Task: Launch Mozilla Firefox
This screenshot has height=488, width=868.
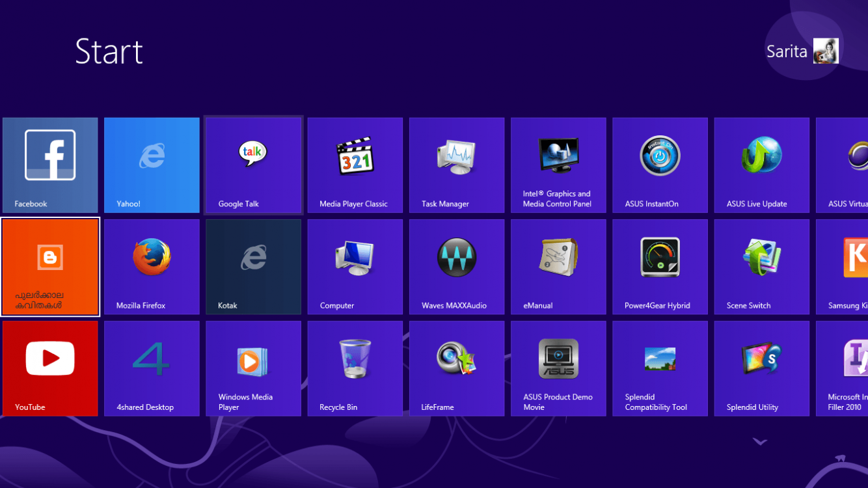Action: click(152, 267)
